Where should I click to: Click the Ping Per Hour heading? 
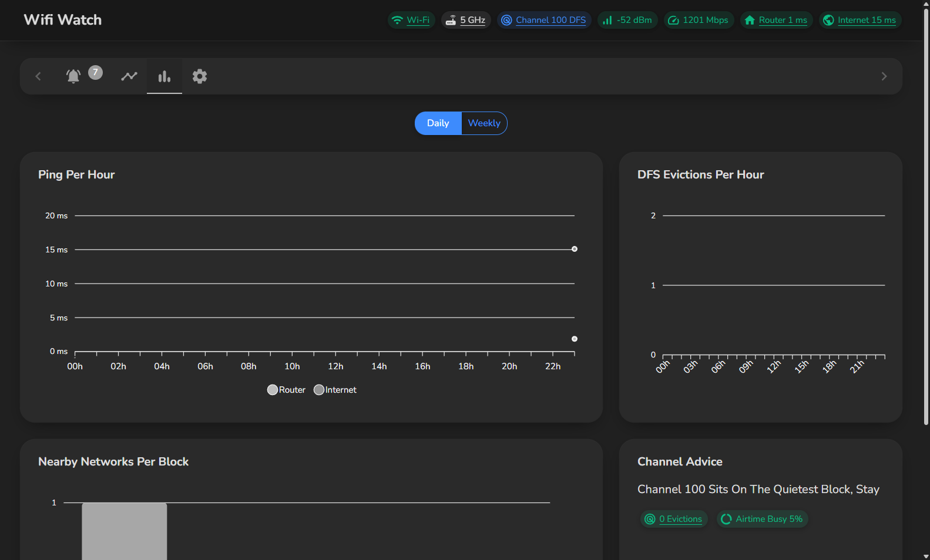coord(76,174)
